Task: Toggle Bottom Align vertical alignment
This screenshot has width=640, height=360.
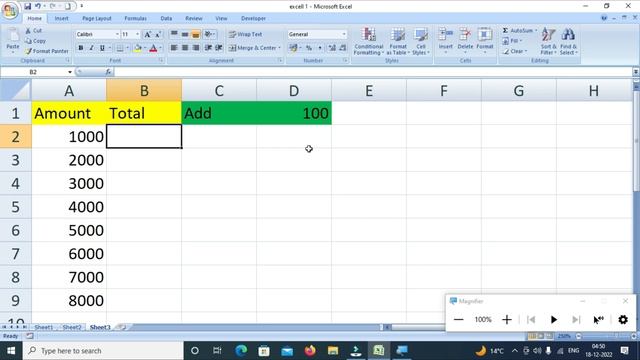Action: click(x=196, y=34)
